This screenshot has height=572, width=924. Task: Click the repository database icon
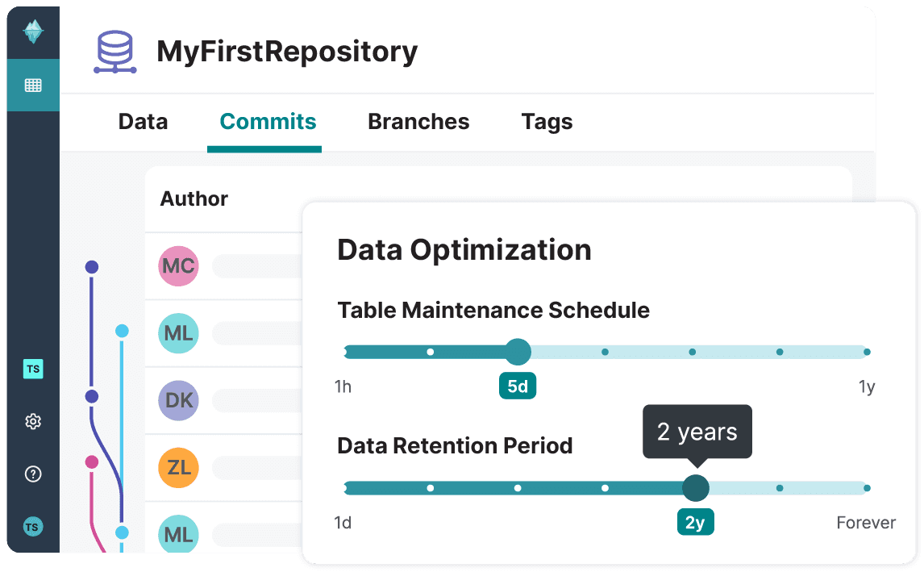pos(114,52)
